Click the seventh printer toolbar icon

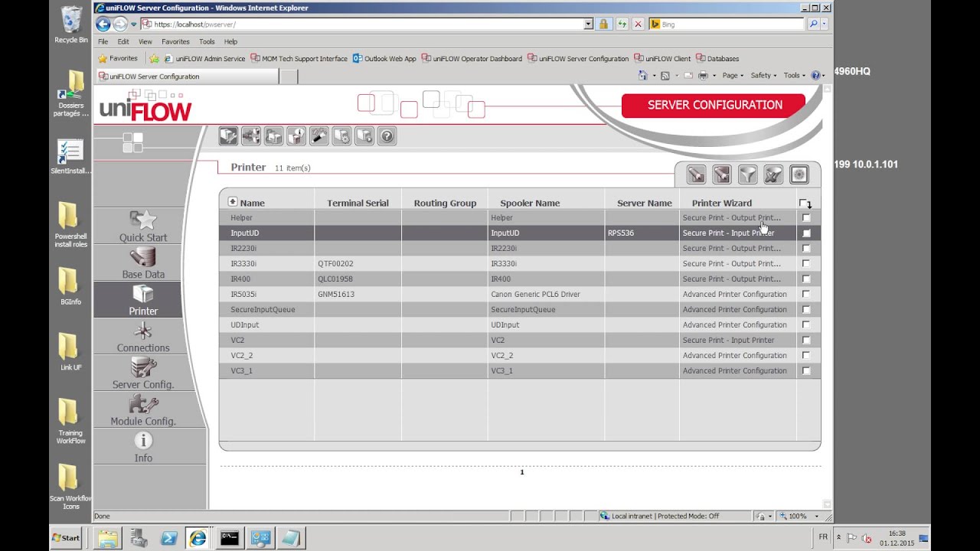tap(364, 136)
